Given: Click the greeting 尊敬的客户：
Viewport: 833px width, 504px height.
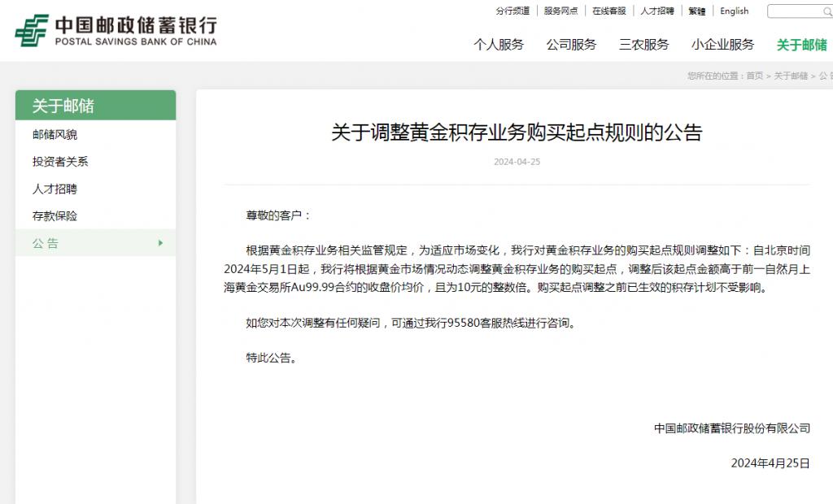Looking at the screenshot, I should (278, 215).
